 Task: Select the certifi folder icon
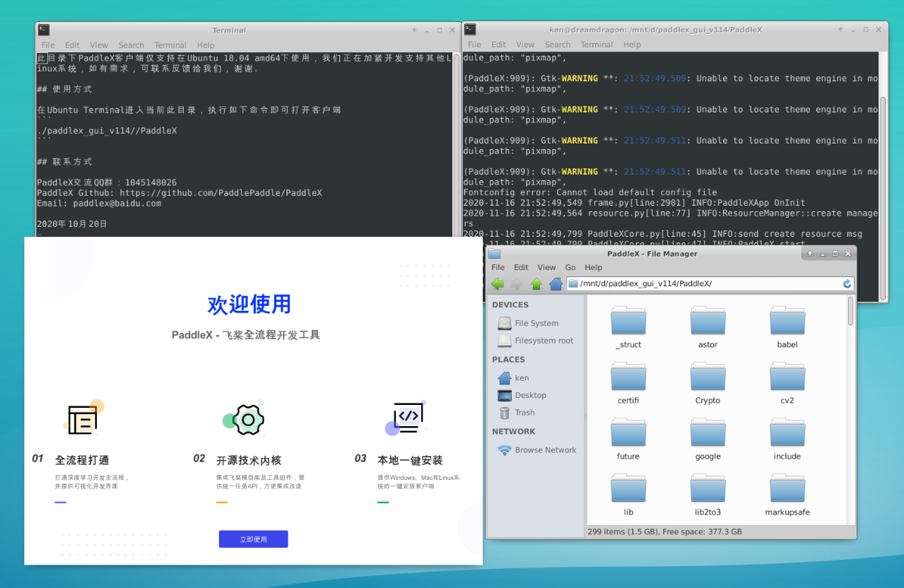point(628,377)
